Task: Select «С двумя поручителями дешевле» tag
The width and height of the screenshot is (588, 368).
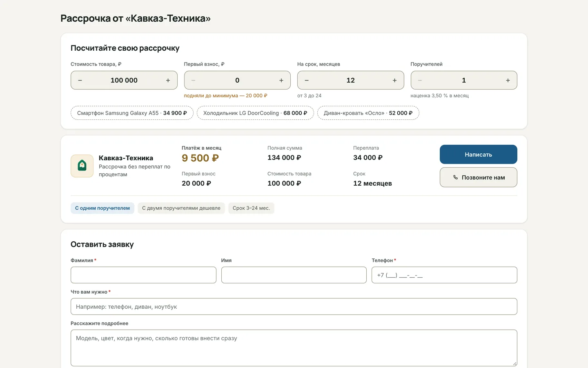Action: pyautogui.click(x=181, y=208)
